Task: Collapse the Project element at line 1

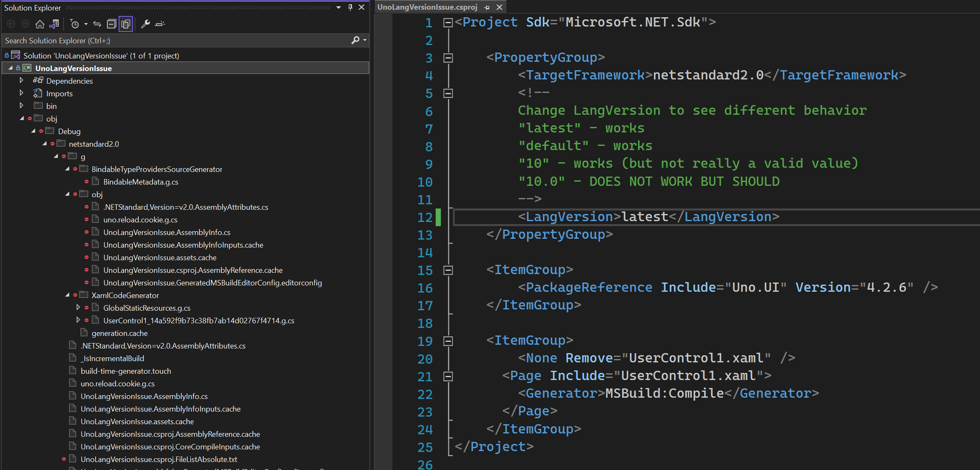Action: pyautogui.click(x=448, y=22)
